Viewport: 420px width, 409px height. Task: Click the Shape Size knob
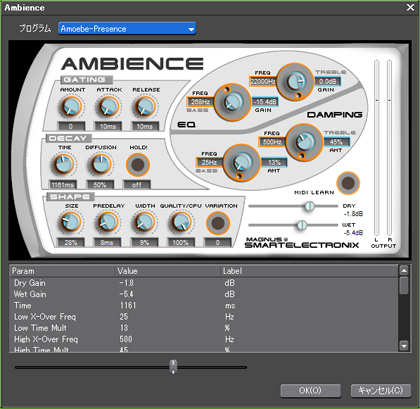[71, 222]
